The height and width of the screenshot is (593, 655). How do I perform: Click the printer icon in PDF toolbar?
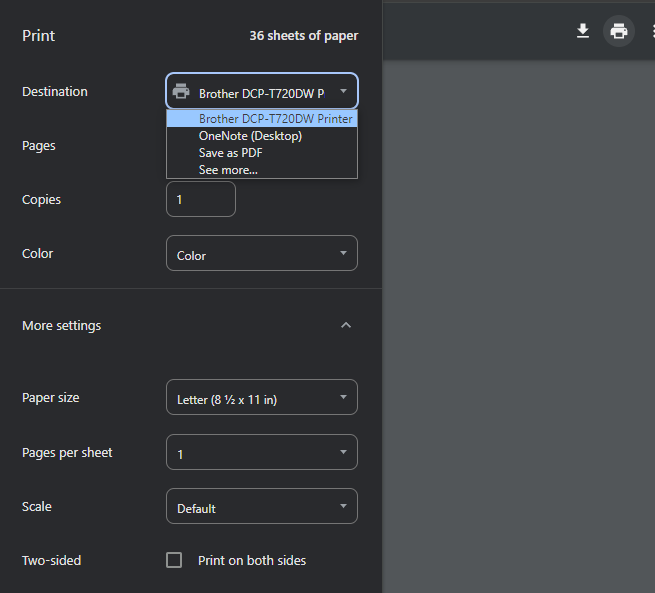[x=619, y=31]
